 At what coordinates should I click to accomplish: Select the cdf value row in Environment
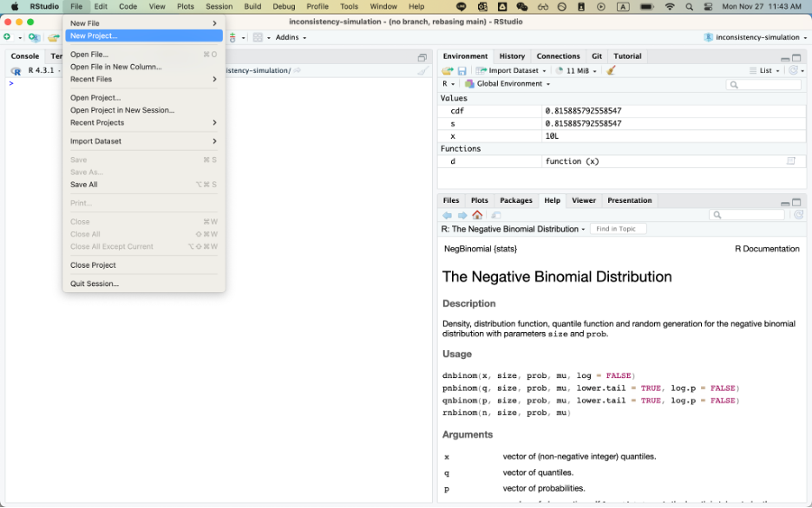621,111
